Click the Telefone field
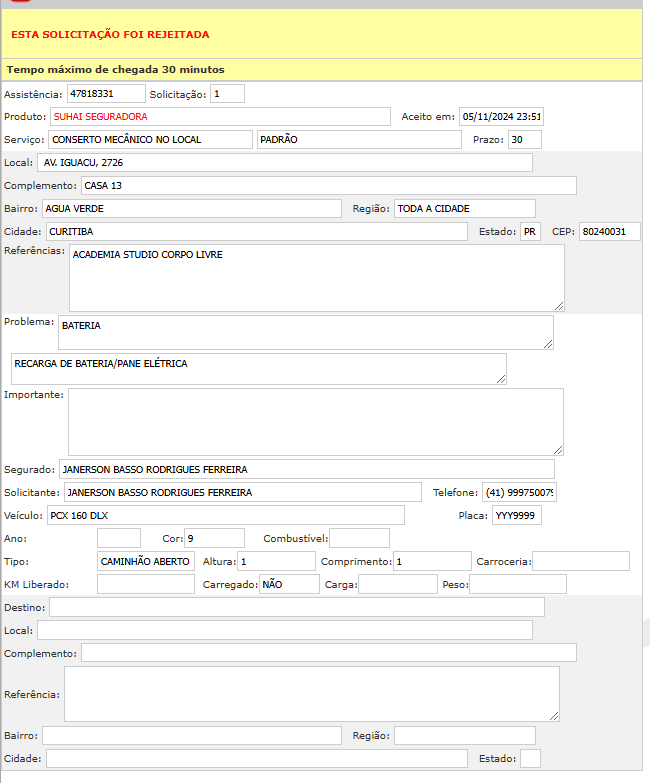This screenshot has height=783, width=650. (x=519, y=493)
